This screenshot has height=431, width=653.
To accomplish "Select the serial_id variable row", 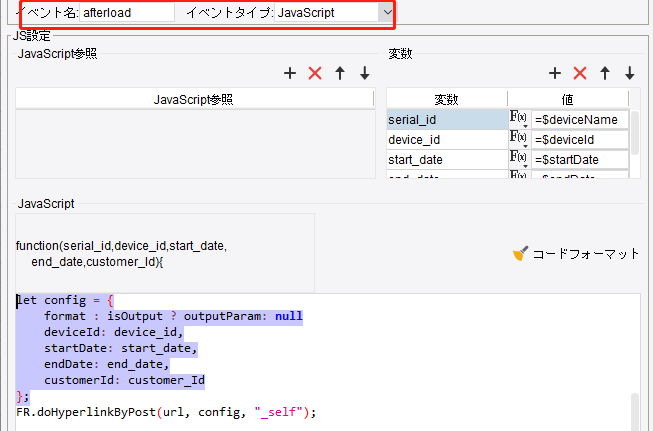I will (x=447, y=120).
